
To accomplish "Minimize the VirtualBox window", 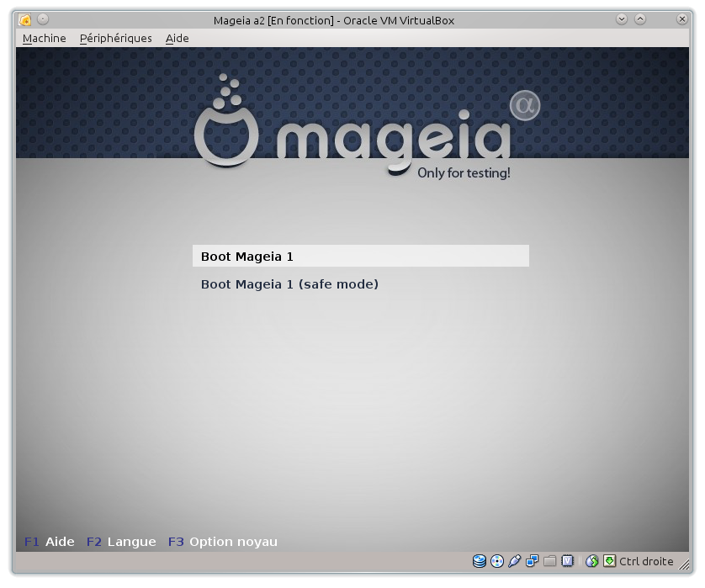I will point(622,19).
